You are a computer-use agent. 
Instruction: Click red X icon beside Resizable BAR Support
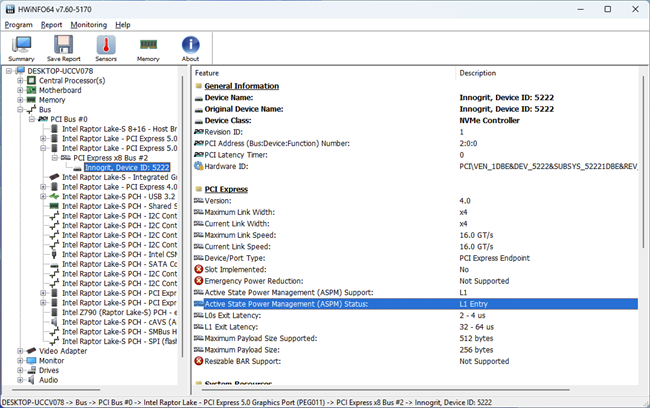199,361
